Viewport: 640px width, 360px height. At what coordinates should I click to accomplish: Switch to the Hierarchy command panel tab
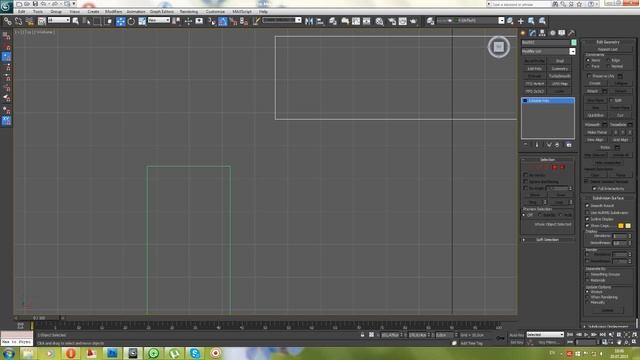[x=542, y=33]
